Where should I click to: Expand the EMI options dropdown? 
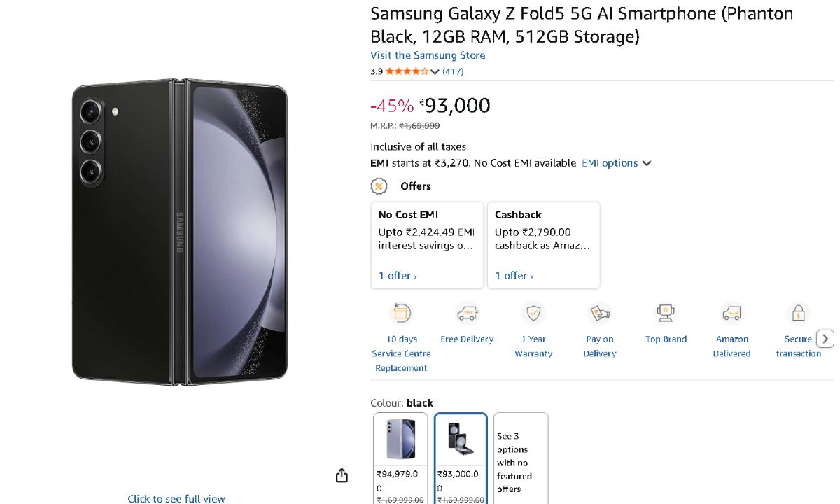tap(616, 162)
